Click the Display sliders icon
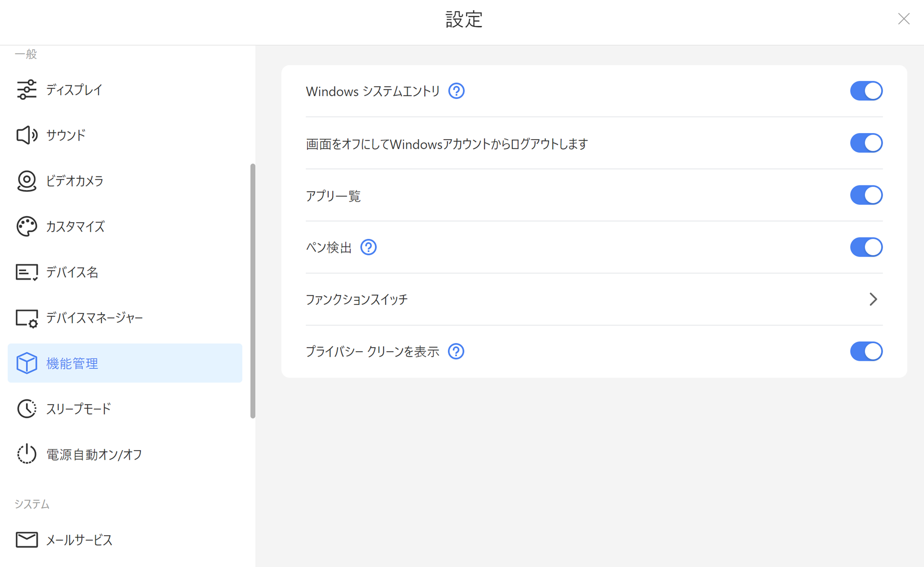The height and width of the screenshot is (567, 924). pyautogui.click(x=26, y=90)
